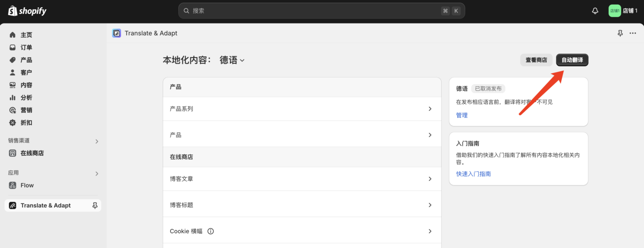The height and width of the screenshot is (248, 644).
Task: Open the 德语 language dropdown
Action: point(232,60)
